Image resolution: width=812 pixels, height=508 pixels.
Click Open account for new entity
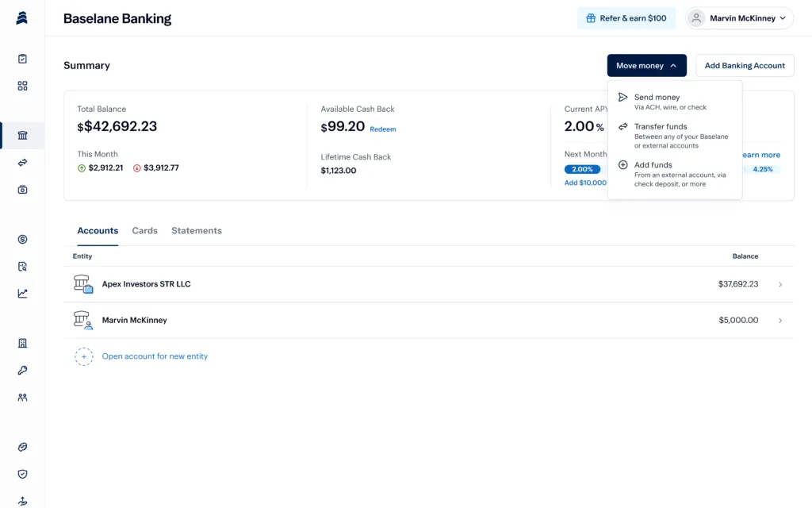155,356
